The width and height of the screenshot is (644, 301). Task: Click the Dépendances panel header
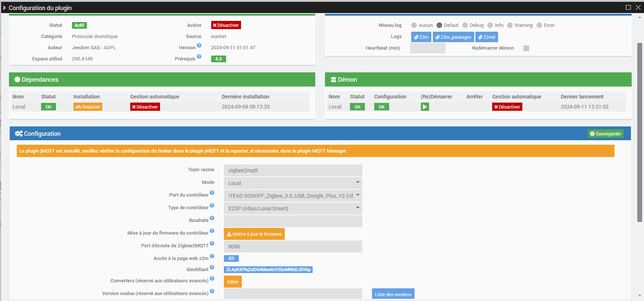point(162,79)
